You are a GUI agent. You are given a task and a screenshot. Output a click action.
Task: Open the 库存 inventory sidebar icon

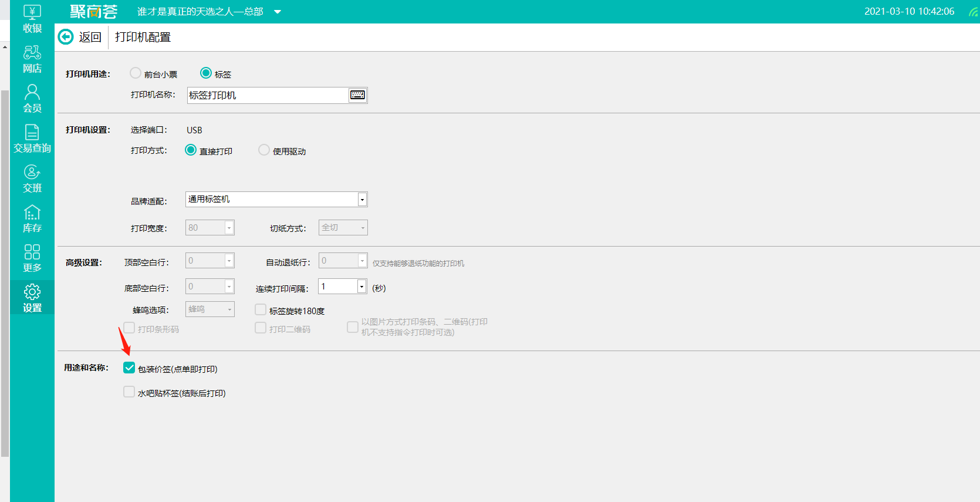[32, 219]
